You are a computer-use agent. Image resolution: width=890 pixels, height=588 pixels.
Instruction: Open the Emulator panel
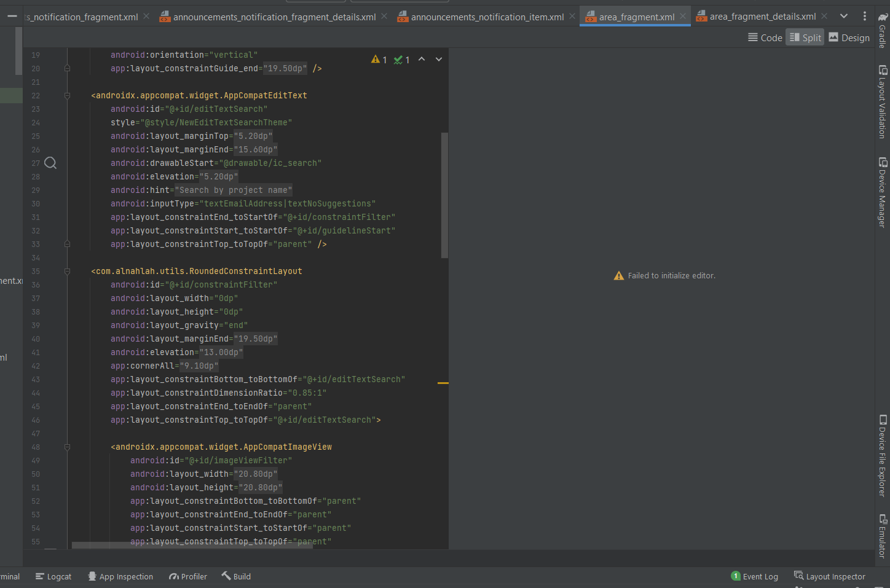(x=882, y=536)
